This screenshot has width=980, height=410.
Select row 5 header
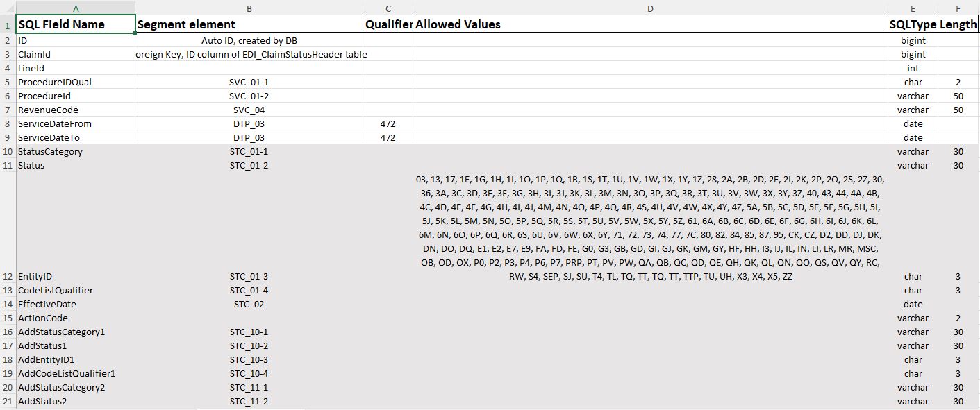[x=8, y=82]
